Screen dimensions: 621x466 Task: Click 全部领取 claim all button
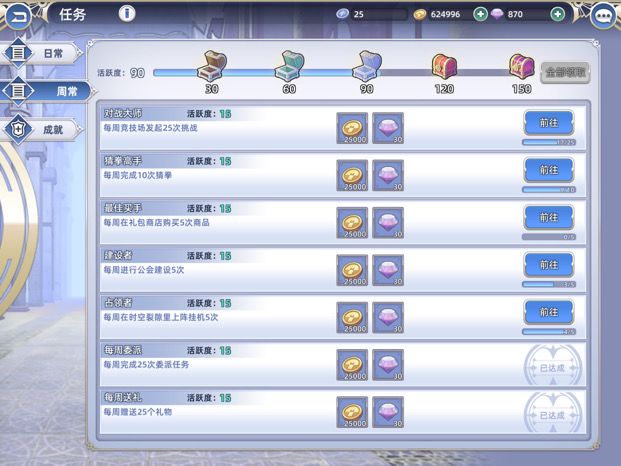pos(565,72)
